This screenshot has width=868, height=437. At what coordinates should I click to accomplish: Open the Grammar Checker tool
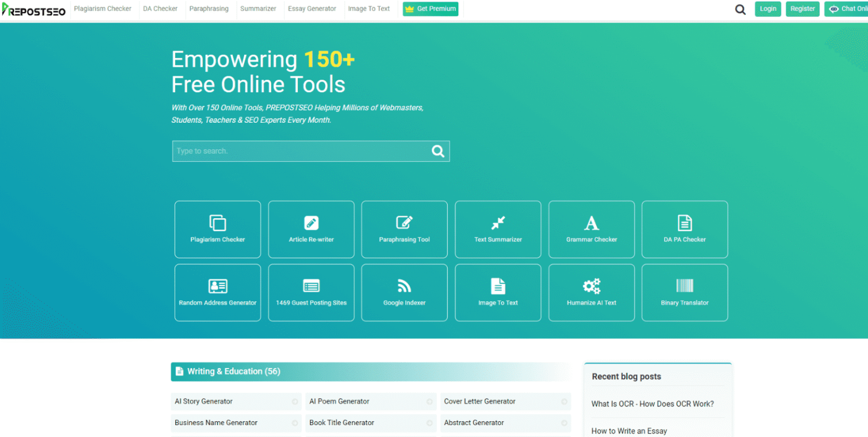(x=591, y=229)
